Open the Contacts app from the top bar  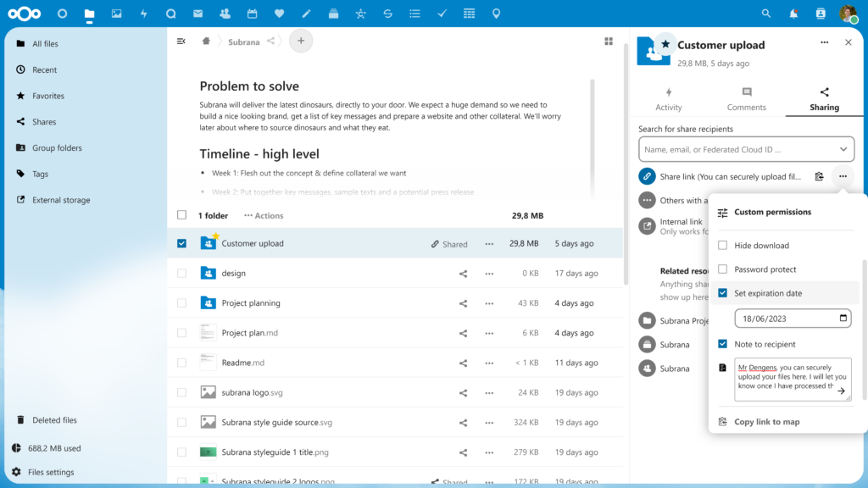[x=224, y=13]
